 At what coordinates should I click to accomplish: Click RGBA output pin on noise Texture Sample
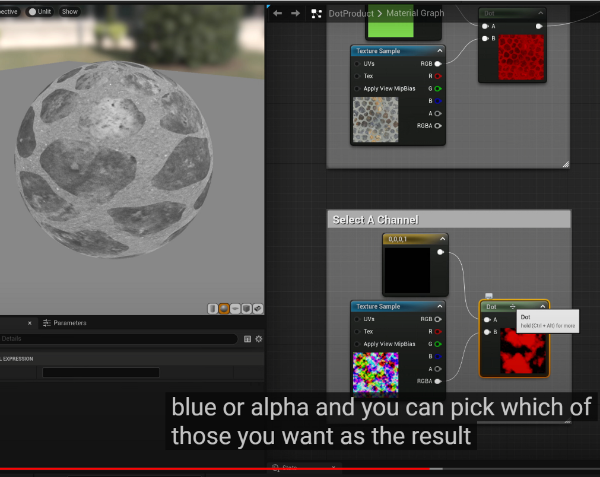coord(438,381)
